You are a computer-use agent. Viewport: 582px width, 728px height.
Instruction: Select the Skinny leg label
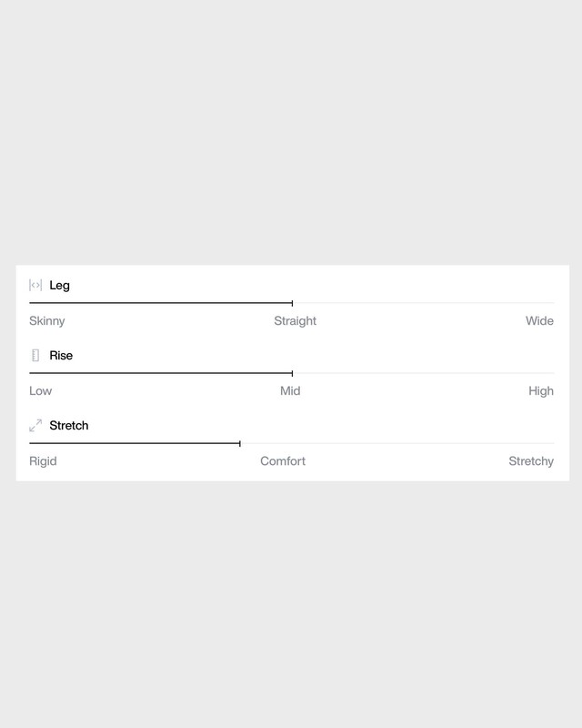[47, 321]
